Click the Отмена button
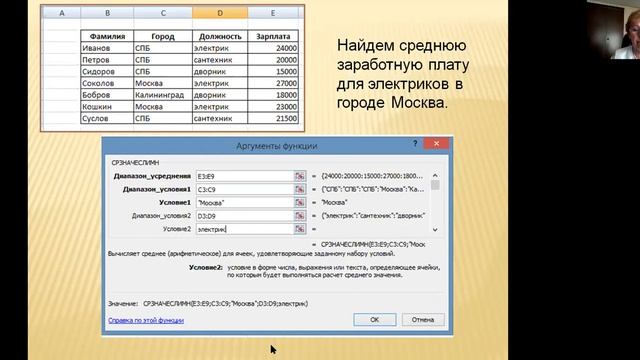 tap(422, 320)
